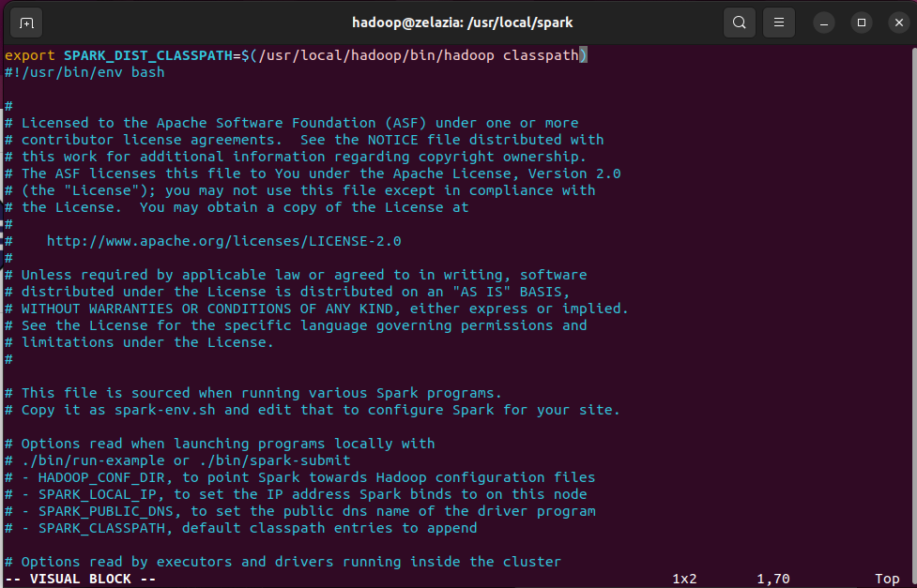Viewport: 917px width, 588px height.
Task: Click the Apache license URL text
Action: coord(223,241)
